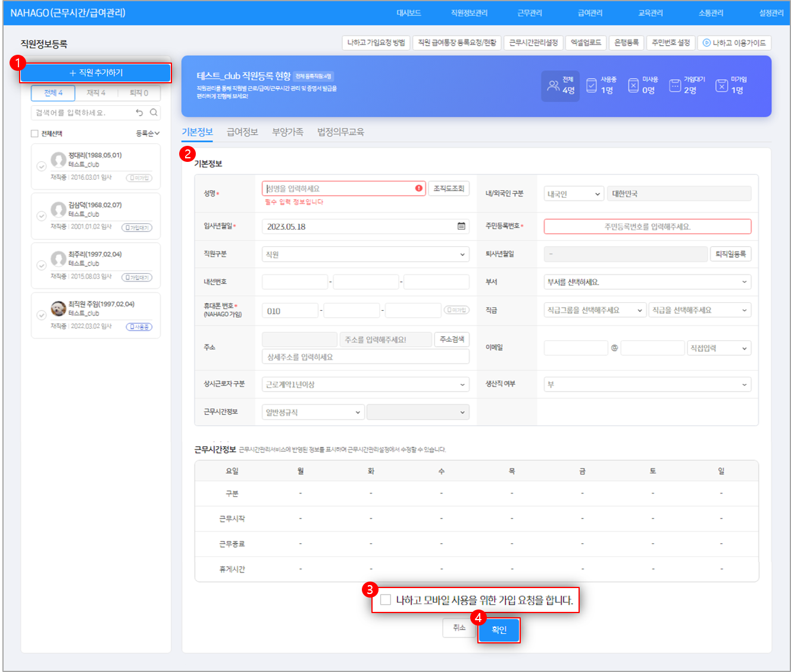Click 최주리 profile avatar

(58, 259)
